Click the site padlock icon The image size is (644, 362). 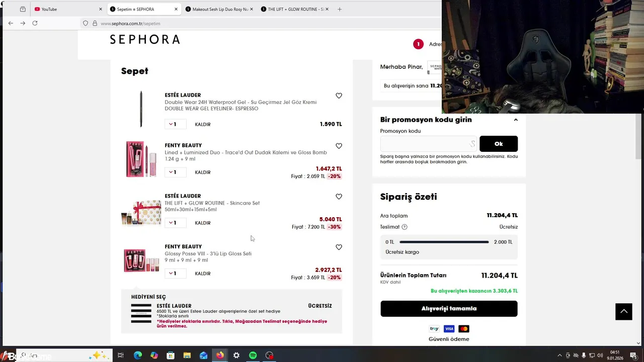coord(95,23)
